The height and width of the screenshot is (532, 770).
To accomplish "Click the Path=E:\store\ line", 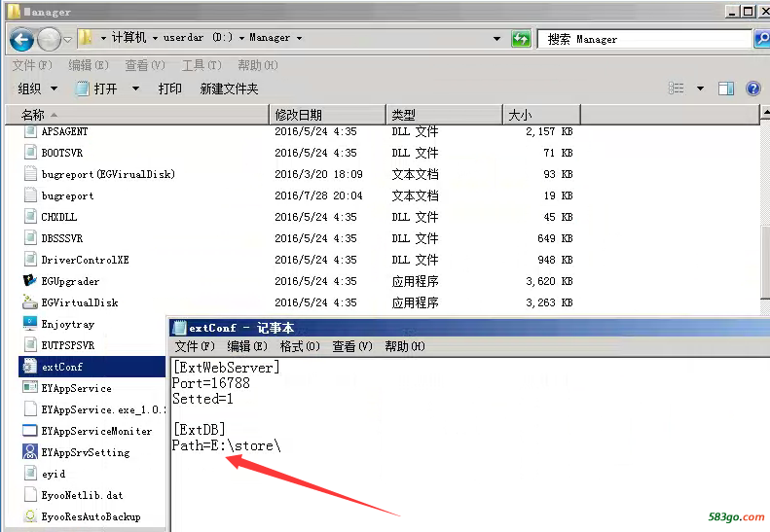I will click(227, 445).
